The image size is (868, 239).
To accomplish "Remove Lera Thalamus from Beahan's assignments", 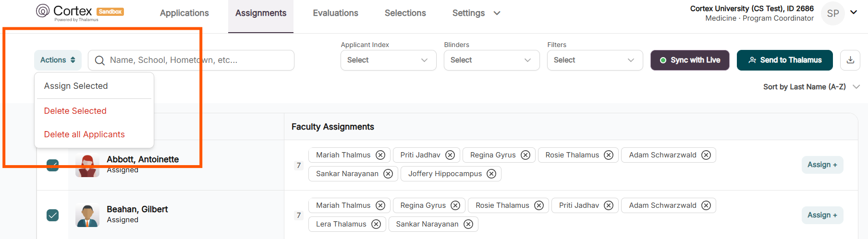I will coord(376,224).
